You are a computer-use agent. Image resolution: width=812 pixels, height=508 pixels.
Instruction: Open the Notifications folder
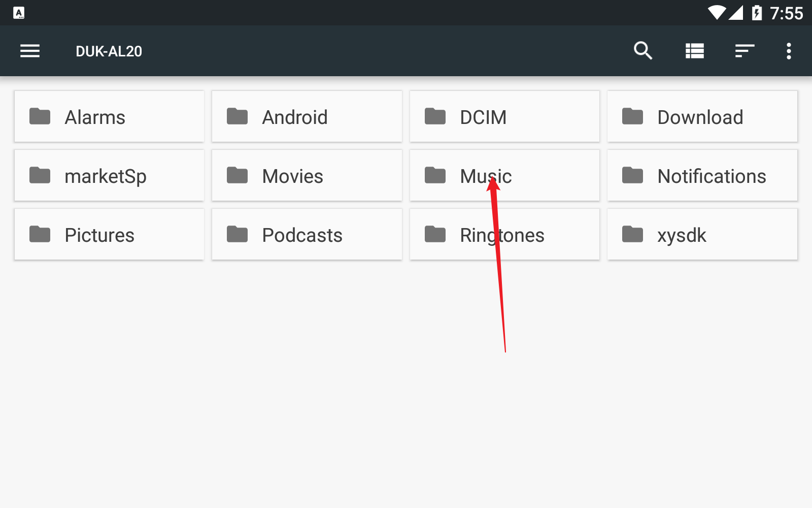point(702,176)
